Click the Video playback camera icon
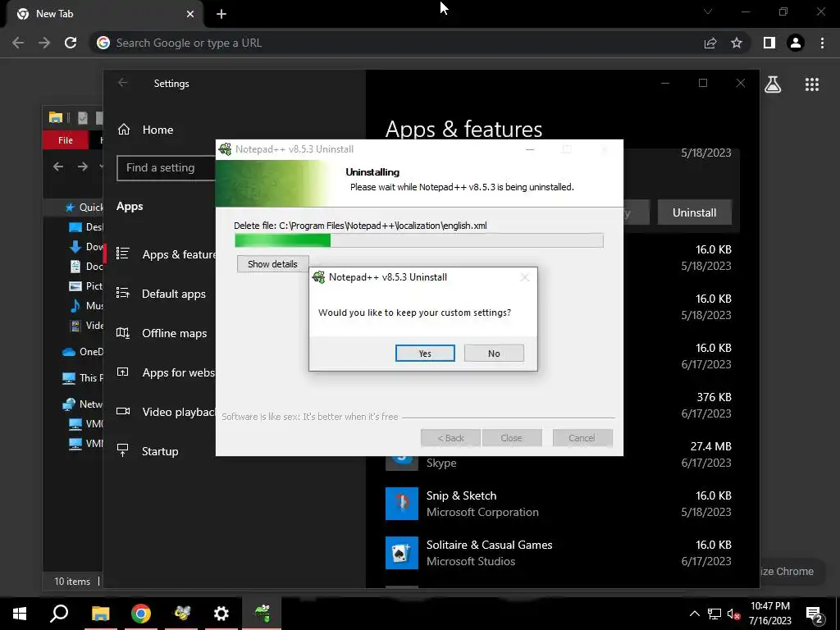This screenshot has width=840, height=630. pos(123,411)
